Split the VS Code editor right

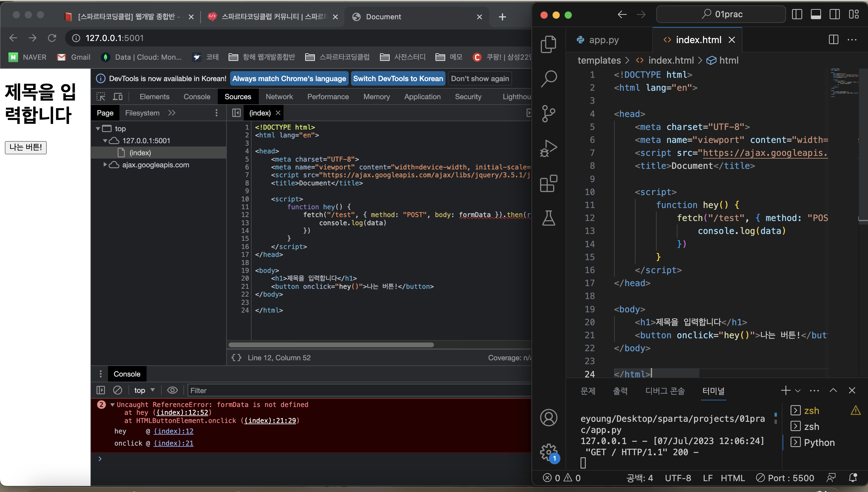tap(833, 39)
